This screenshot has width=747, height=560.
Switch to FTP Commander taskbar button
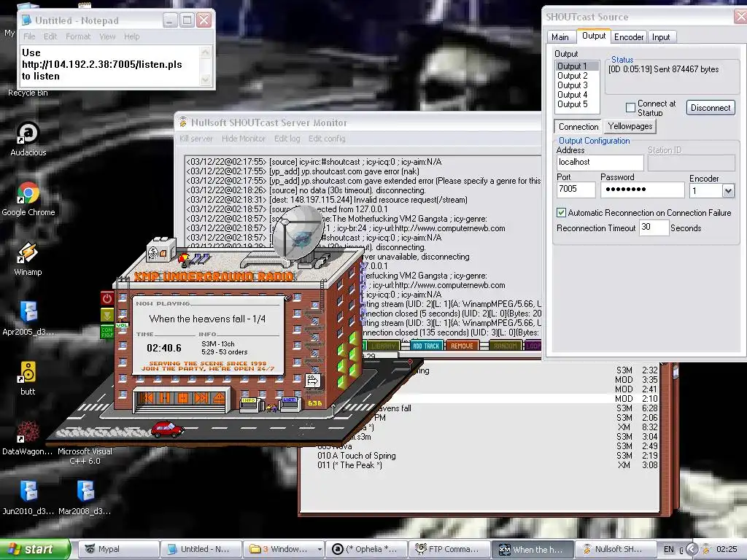coord(449,549)
